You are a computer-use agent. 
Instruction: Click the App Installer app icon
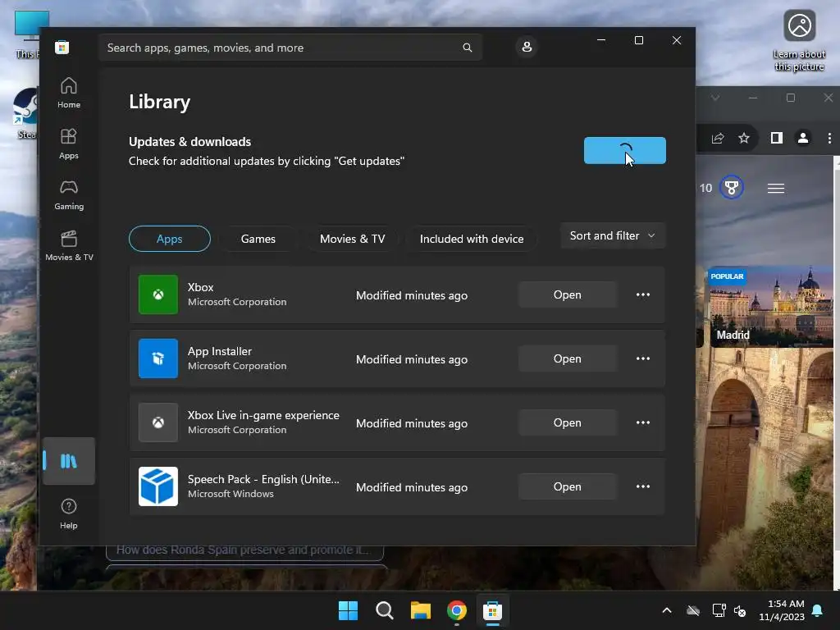[158, 358]
